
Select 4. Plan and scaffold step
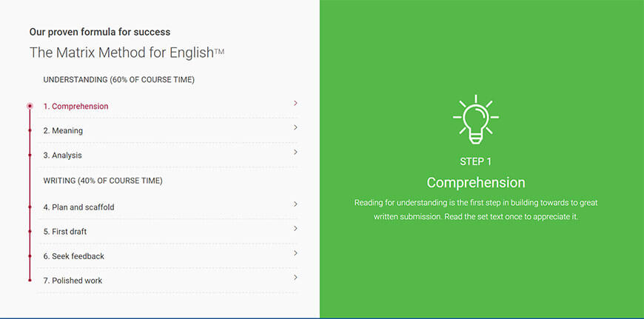click(x=167, y=207)
